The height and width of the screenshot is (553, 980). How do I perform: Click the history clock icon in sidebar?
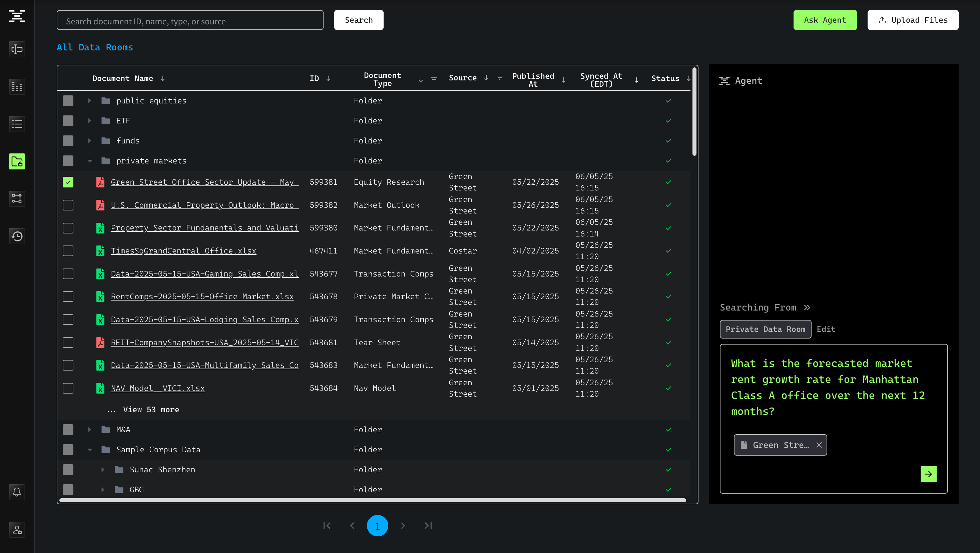point(17,236)
